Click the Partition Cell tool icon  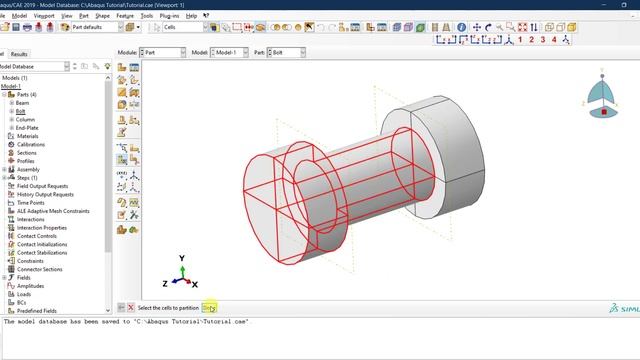coord(122,160)
